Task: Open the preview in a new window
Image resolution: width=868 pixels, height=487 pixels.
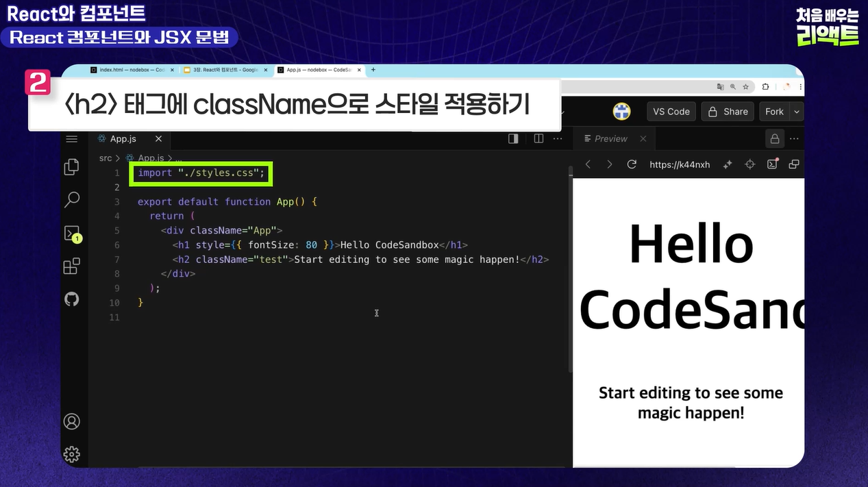Action: click(794, 164)
